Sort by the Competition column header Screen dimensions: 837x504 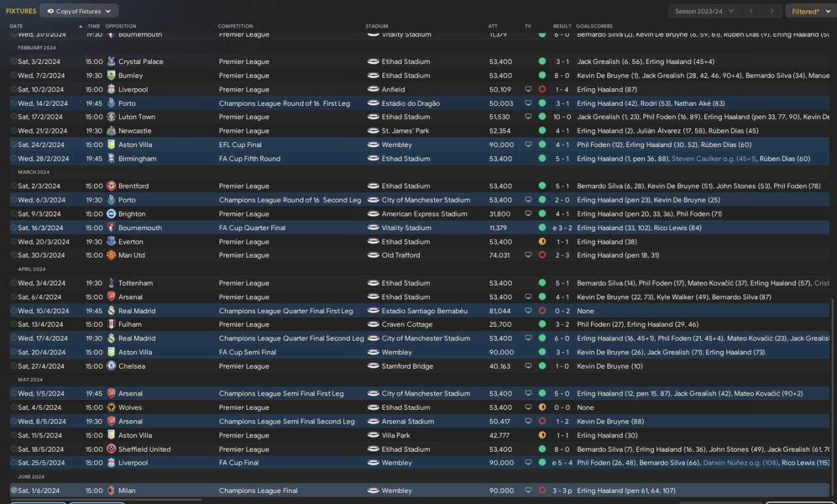[x=235, y=26]
